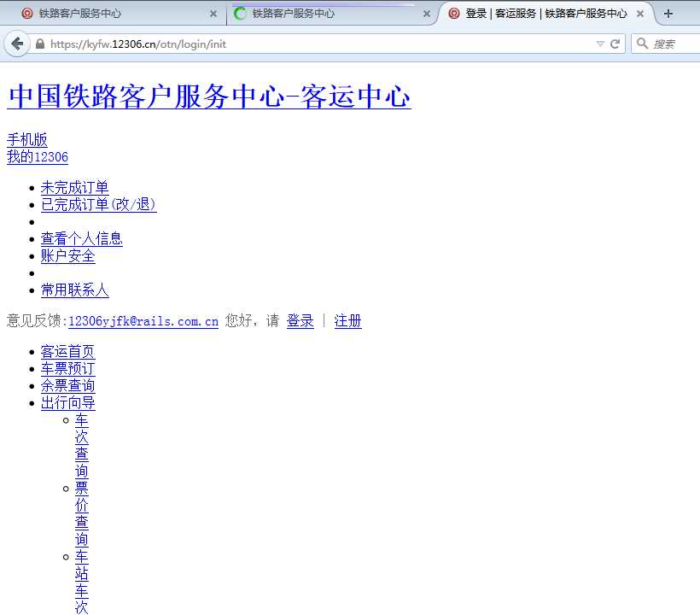Open 出行向导 link
700x615 pixels.
pos(67,402)
